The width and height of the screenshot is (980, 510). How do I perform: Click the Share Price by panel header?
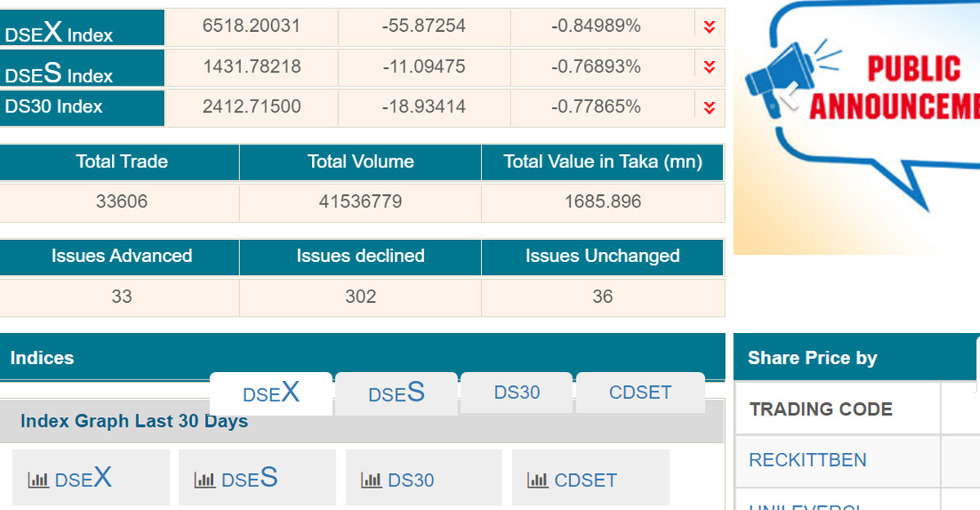coord(813,358)
